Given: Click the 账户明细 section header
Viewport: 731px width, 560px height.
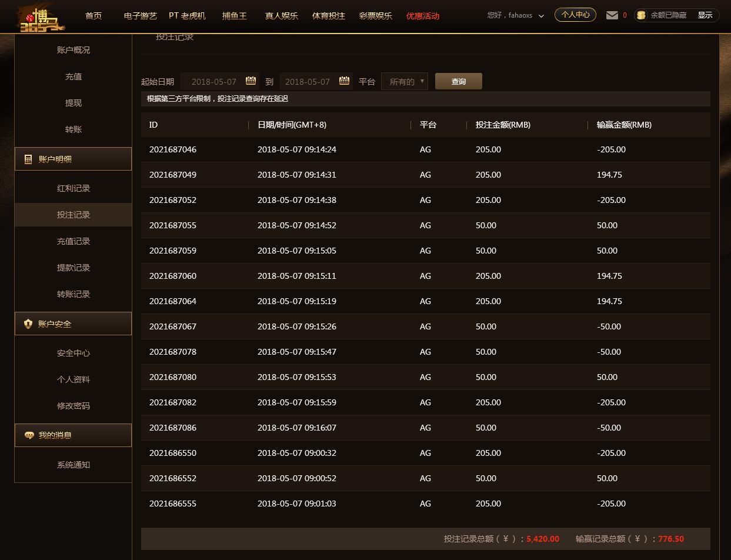Looking at the screenshot, I should [x=73, y=159].
